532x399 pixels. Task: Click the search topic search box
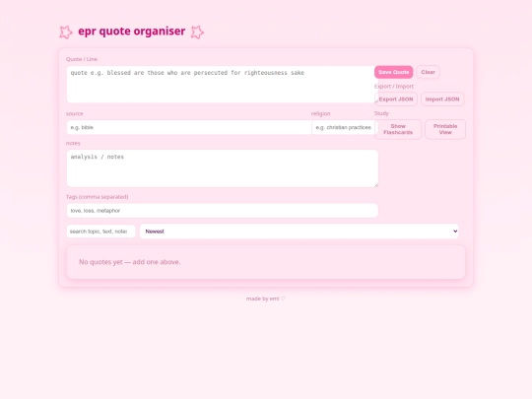pyautogui.click(x=100, y=232)
